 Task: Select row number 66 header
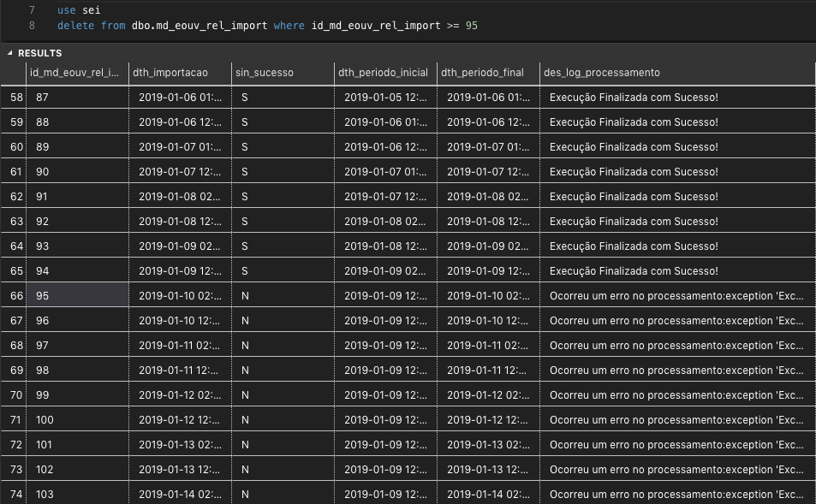click(x=14, y=296)
